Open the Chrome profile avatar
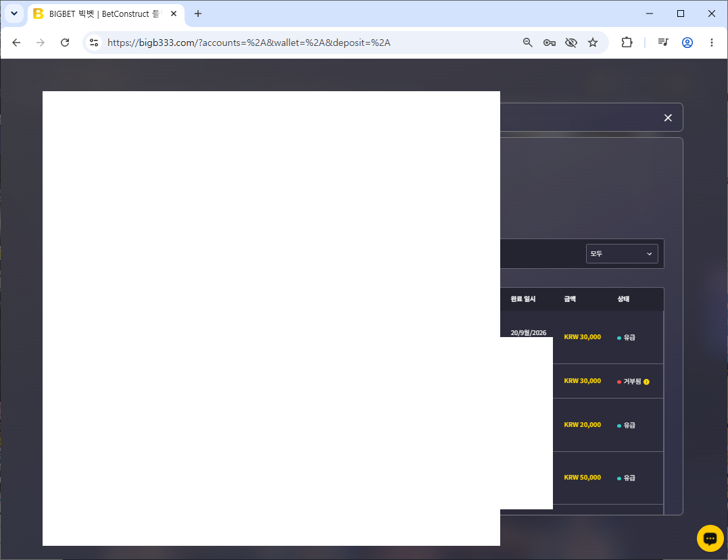Viewport: 728px width, 560px height. pyautogui.click(x=687, y=43)
